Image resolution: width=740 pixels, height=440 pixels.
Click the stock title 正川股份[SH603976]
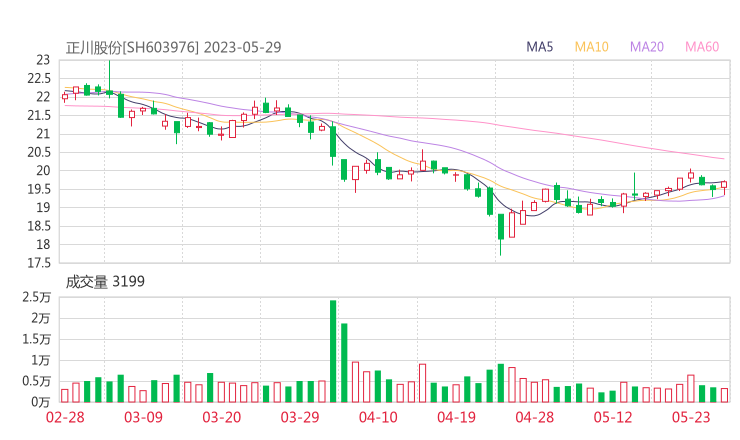tap(132, 48)
